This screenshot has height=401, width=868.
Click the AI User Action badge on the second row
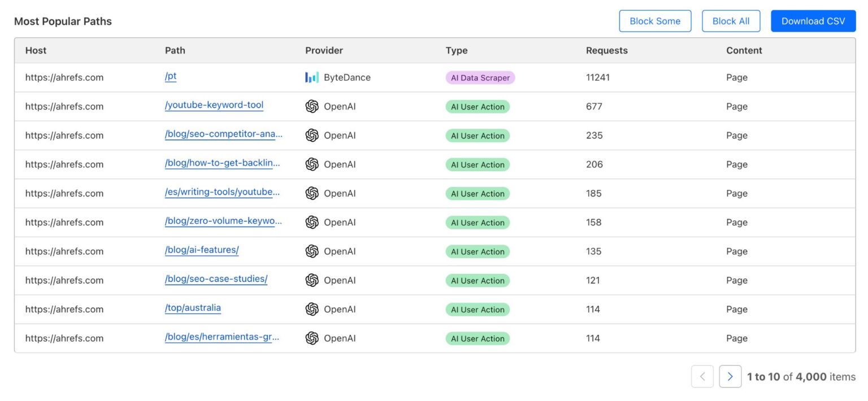click(x=478, y=106)
